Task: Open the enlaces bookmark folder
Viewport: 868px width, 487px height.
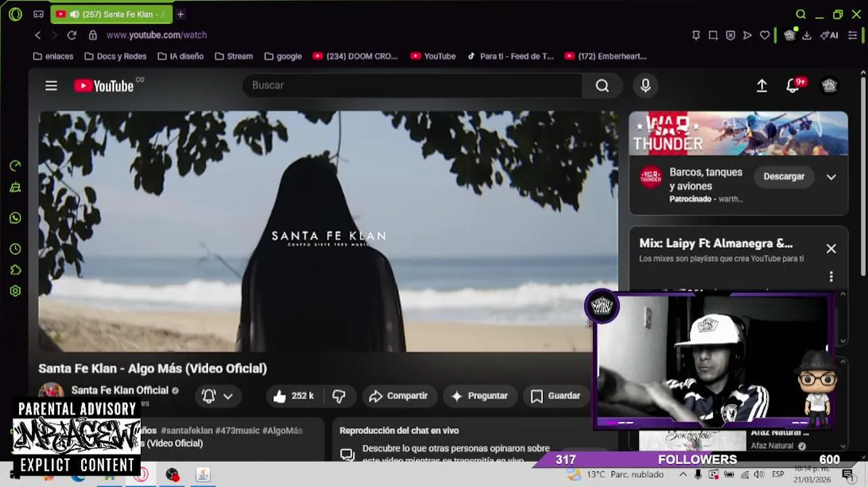Action: 53,56
